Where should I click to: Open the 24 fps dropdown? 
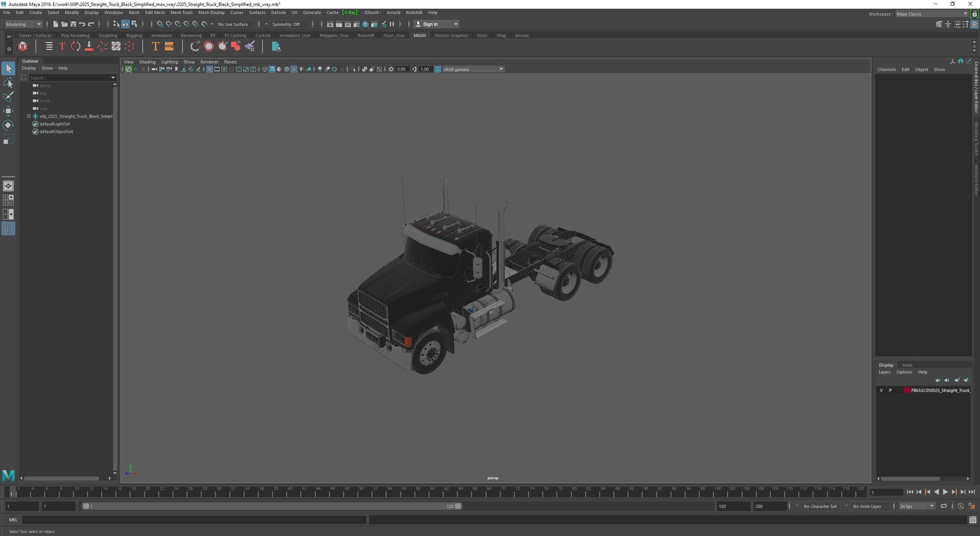pos(917,506)
